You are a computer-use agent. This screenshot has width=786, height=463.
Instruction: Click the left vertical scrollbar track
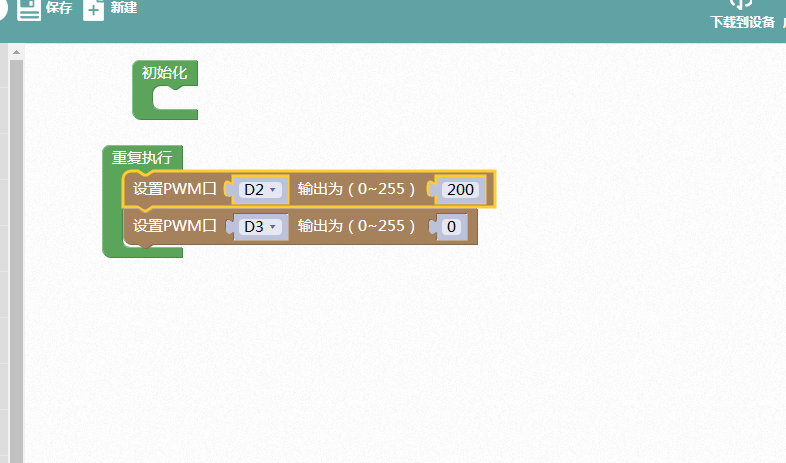(x=15, y=250)
